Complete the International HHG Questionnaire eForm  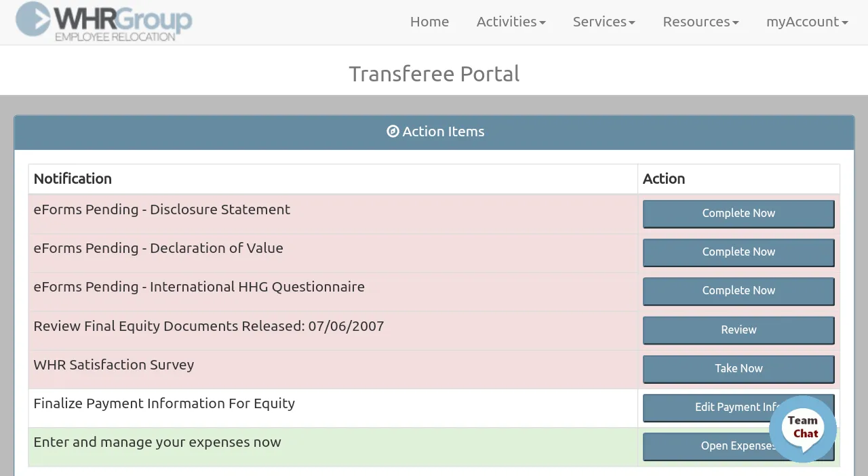coord(738,291)
